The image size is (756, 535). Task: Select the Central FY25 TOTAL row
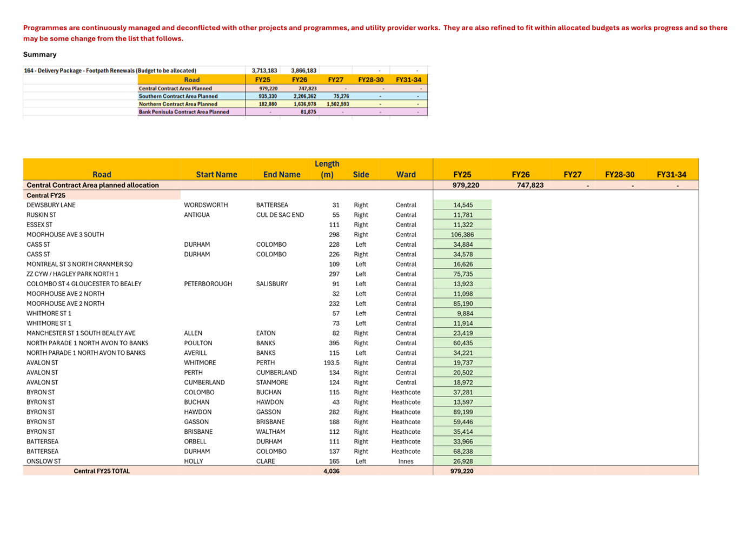click(101, 471)
